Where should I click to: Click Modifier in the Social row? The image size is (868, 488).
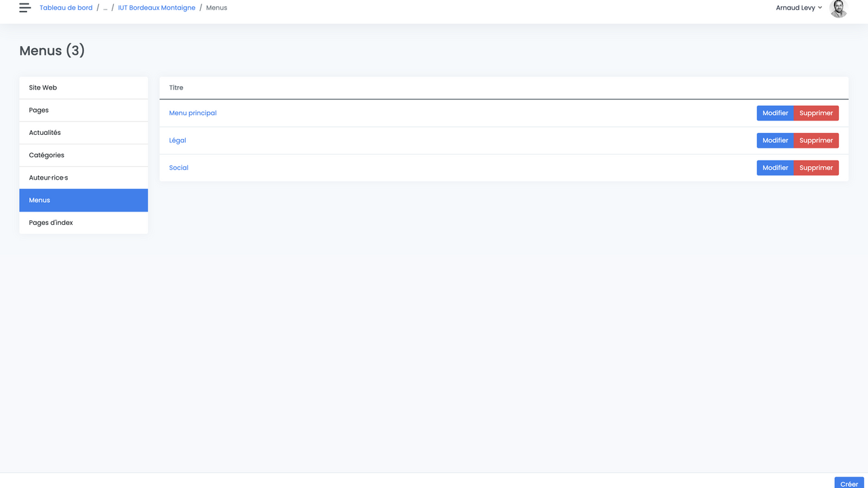point(775,167)
